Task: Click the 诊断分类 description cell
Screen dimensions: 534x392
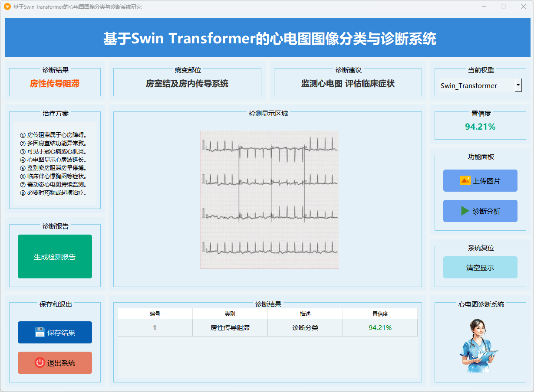Action: [x=305, y=328]
